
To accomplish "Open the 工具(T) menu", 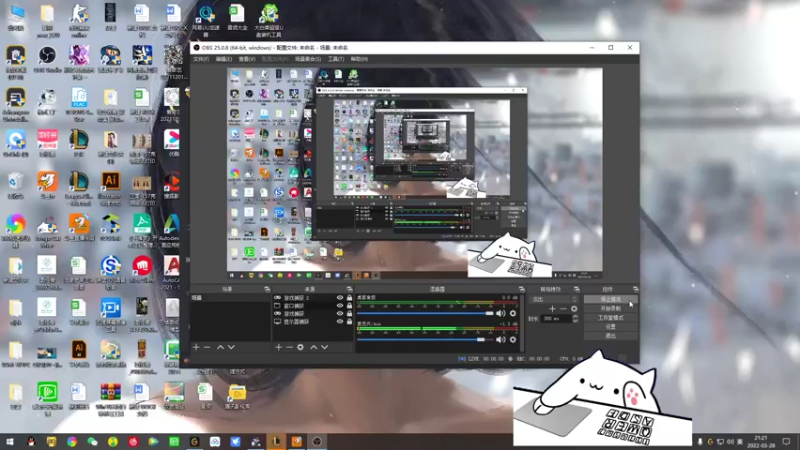I will tap(335, 59).
